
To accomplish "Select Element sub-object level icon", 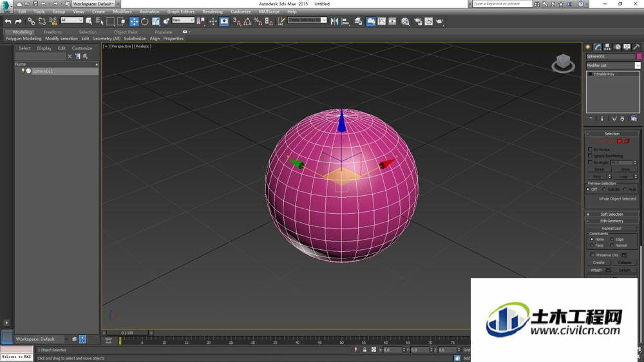I will (x=627, y=141).
